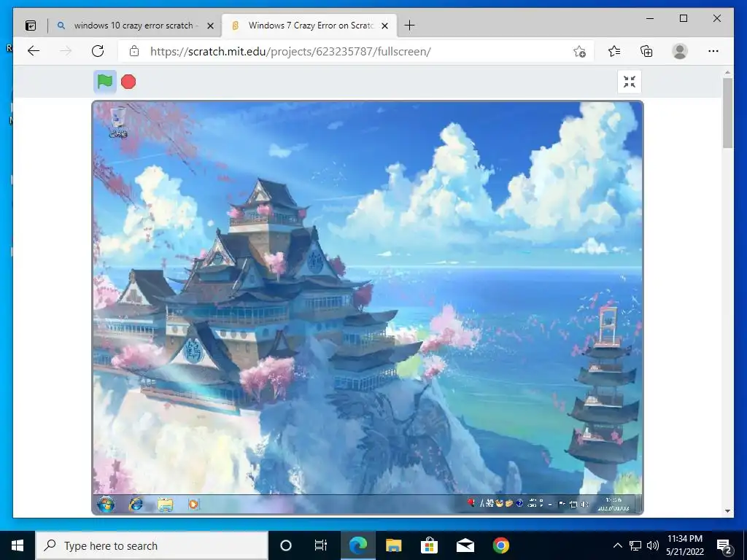
Task: Click the Windows 7 Start orb
Action: coord(106,504)
